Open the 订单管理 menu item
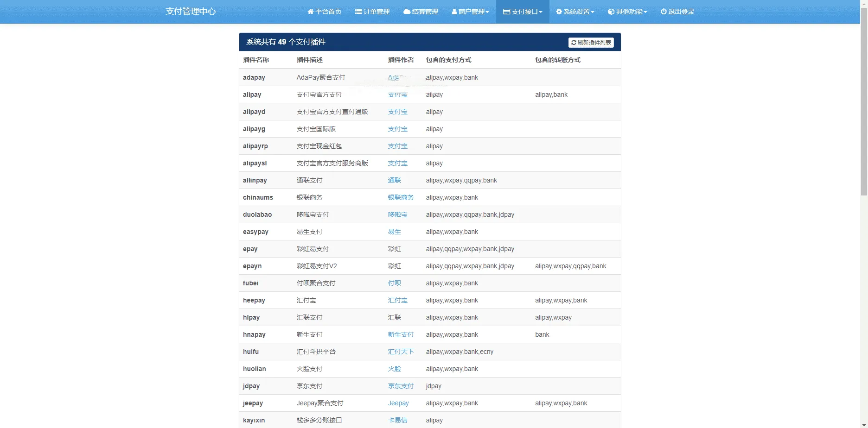 click(372, 12)
